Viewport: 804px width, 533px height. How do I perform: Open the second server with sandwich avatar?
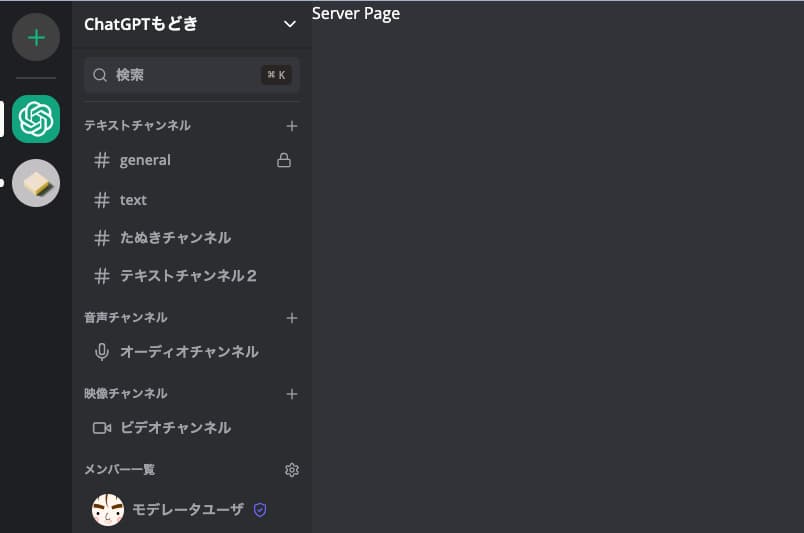pyautogui.click(x=36, y=183)
